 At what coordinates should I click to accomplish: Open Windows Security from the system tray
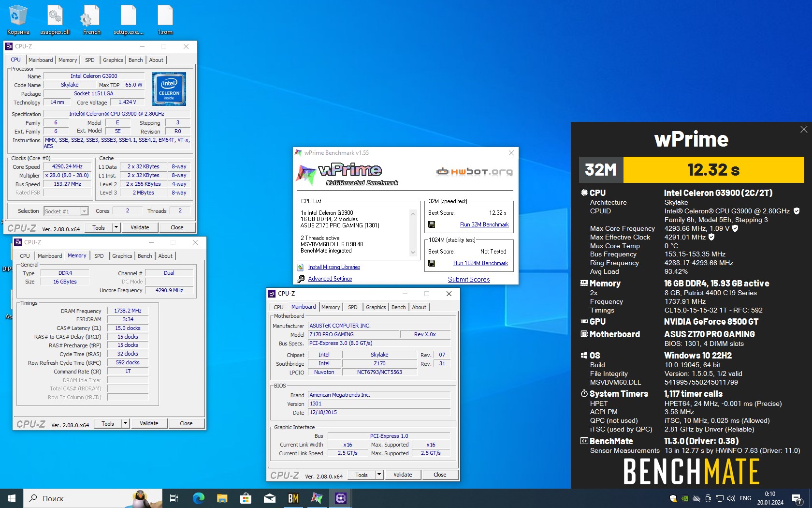click(x=673, y=498)
